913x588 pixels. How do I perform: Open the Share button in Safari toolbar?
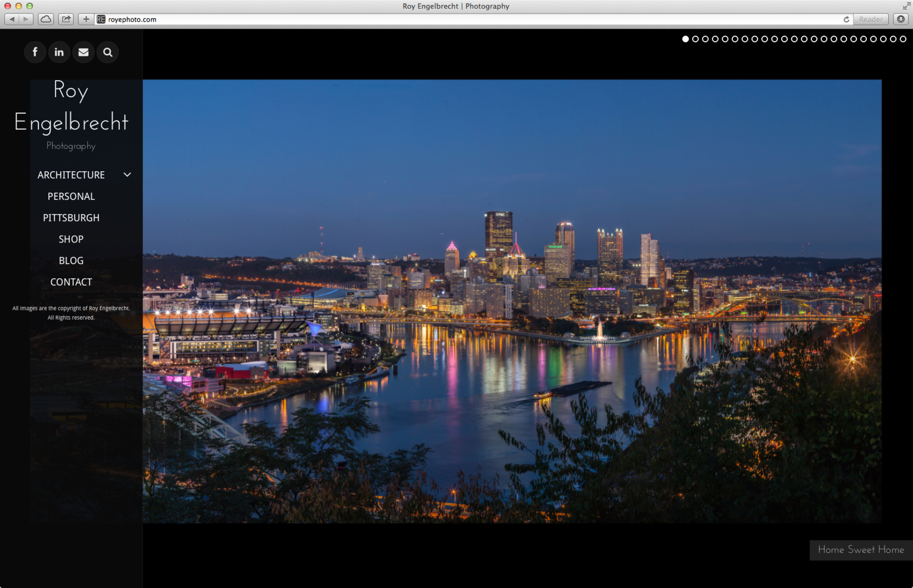coord(66,19)
